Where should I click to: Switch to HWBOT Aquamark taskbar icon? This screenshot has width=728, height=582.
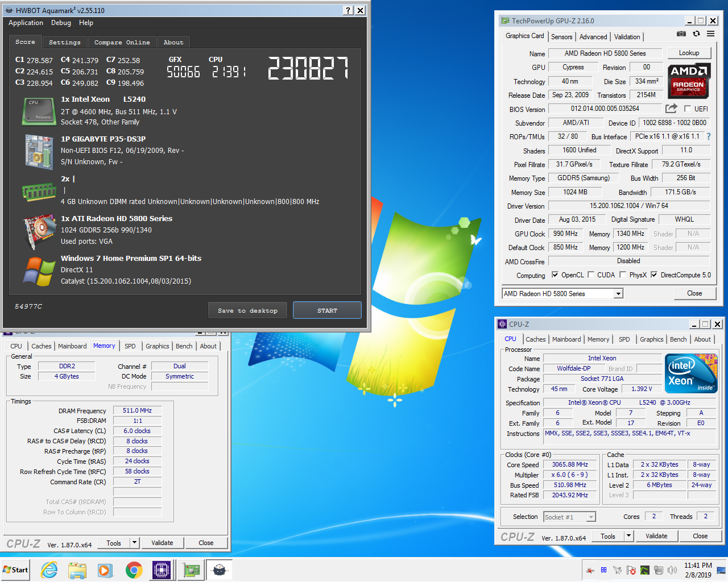219,570
